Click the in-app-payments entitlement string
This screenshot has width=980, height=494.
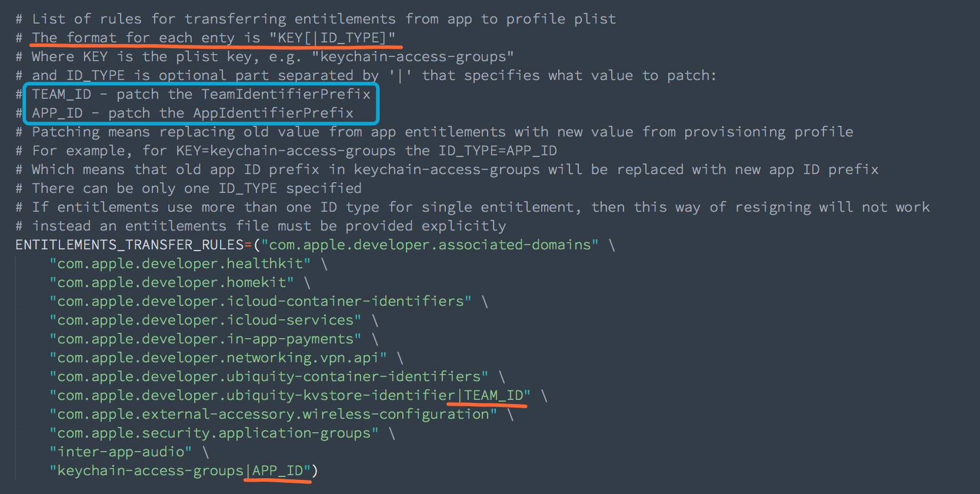coord(205,339)
